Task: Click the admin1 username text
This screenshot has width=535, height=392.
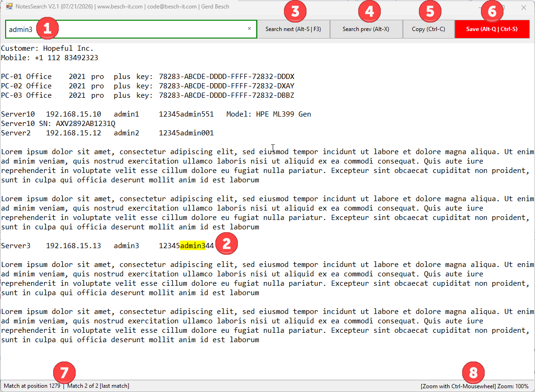Action: click(x=126, y=114)
